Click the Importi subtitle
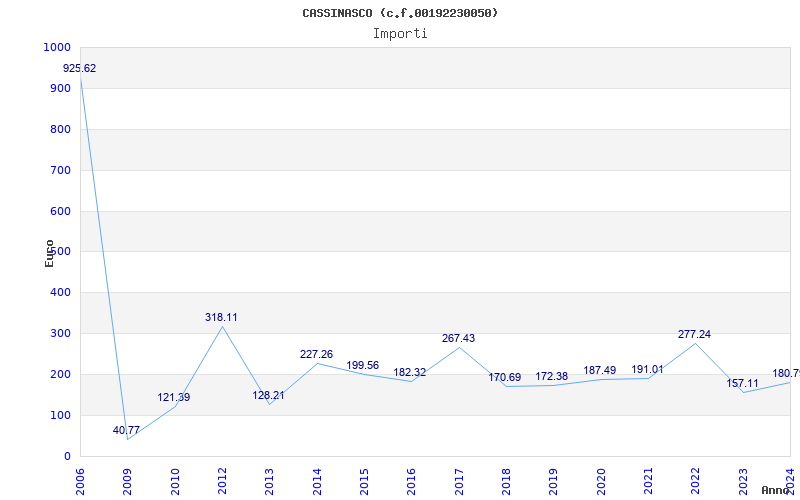 coord(400,34)
